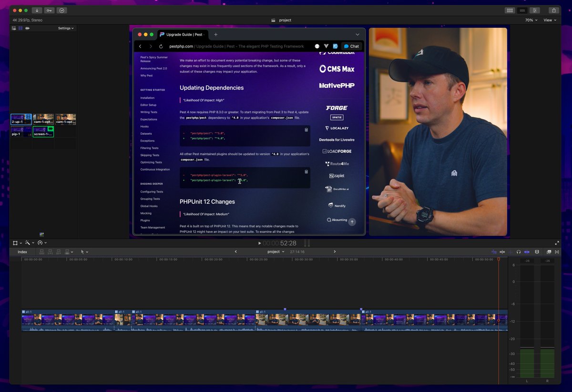Expand the tools pop-up chevron
The height and width of the screenshot is (392, 572).
[87, 252]
